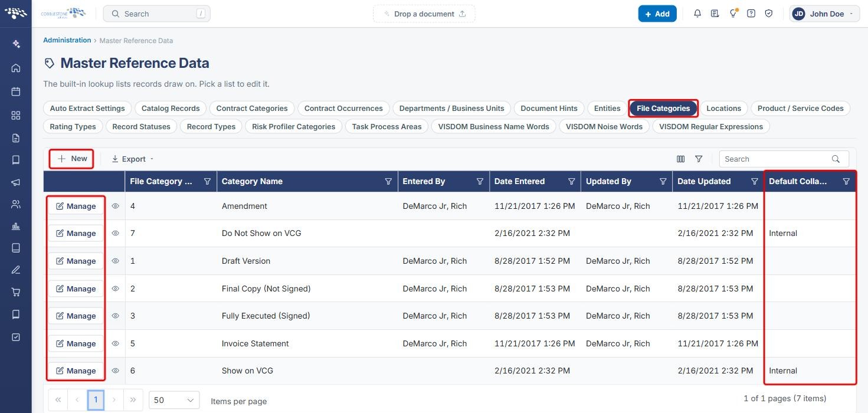This screenshot has height=413, width=868.
Task: Open the people icon in sidebar
Action: [x=16, y=204]
